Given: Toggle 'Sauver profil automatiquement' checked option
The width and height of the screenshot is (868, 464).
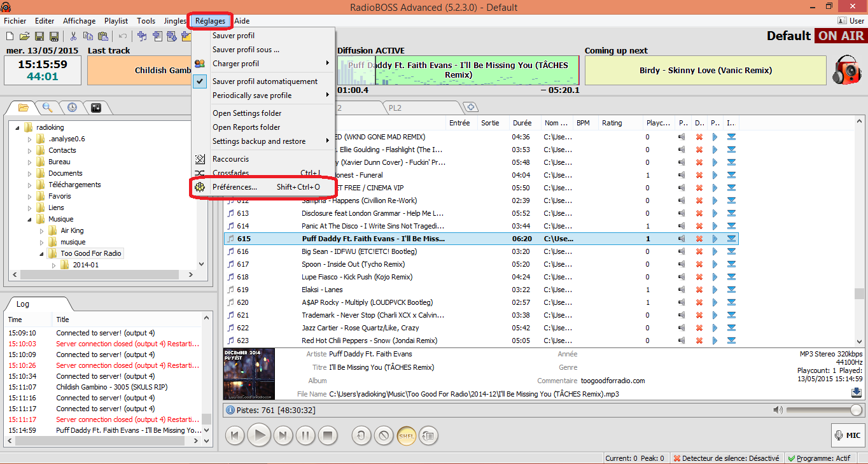Looking at the screenshot, I should (265, 81).
